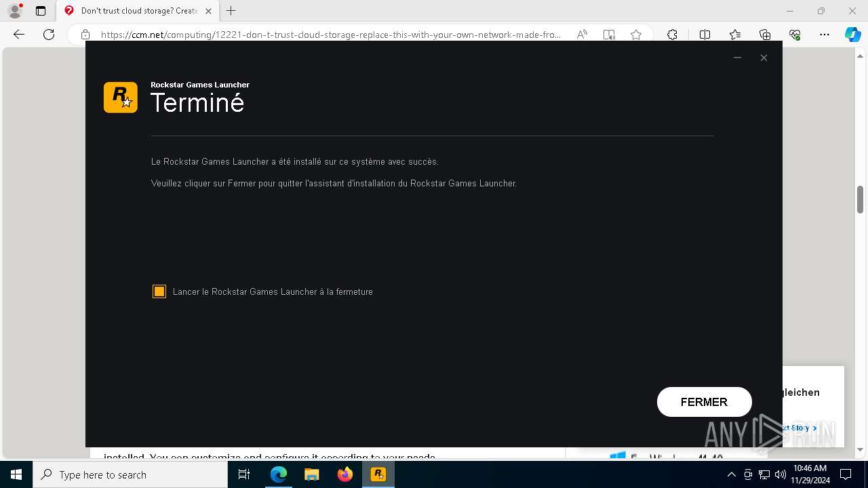Click the "Terminé" heading text

(x=197, y=103)
